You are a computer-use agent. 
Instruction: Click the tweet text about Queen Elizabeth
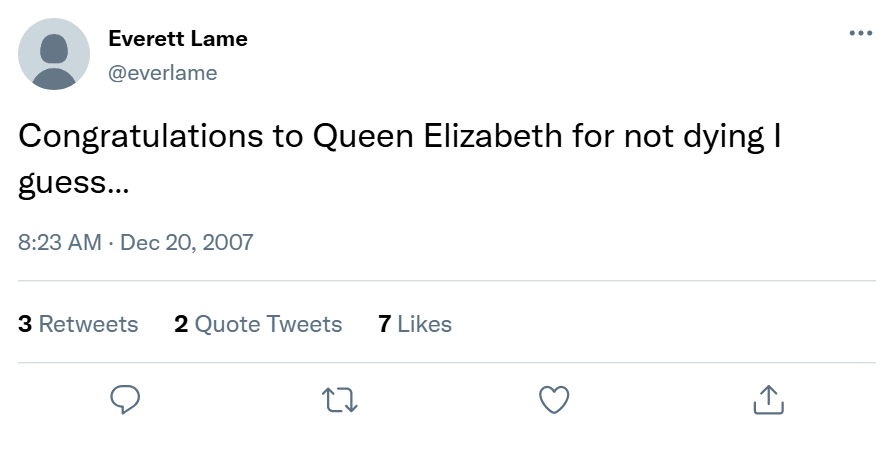400,136
